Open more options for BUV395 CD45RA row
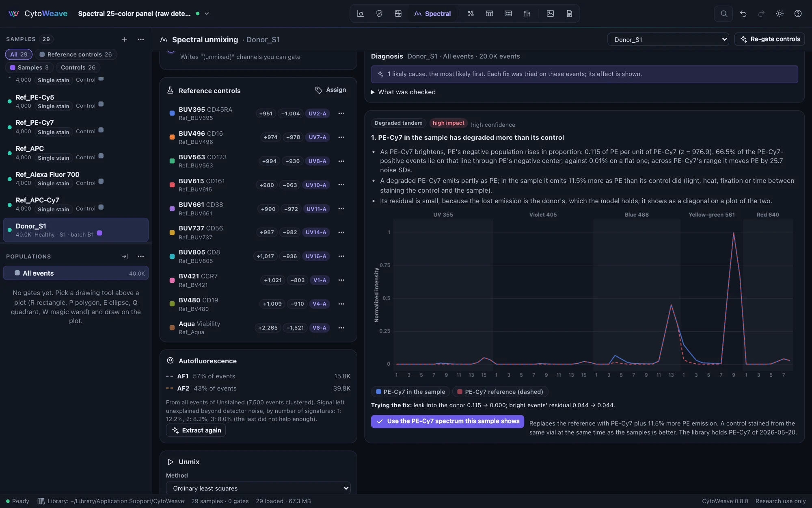This screenshot has height=508, width=812. [341, 113]
